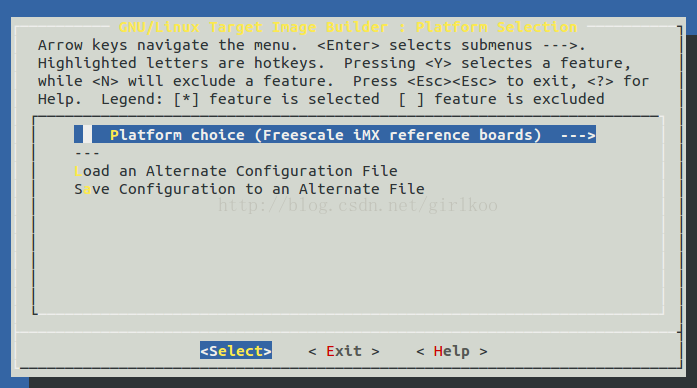697x388 pixels.
Task: Click the < Exit > button
Action: click(344, 351)
